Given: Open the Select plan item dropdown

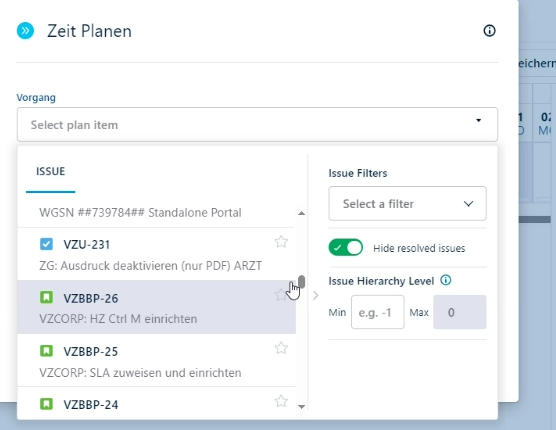Looking at the screenshot, I should click(257, 124).
